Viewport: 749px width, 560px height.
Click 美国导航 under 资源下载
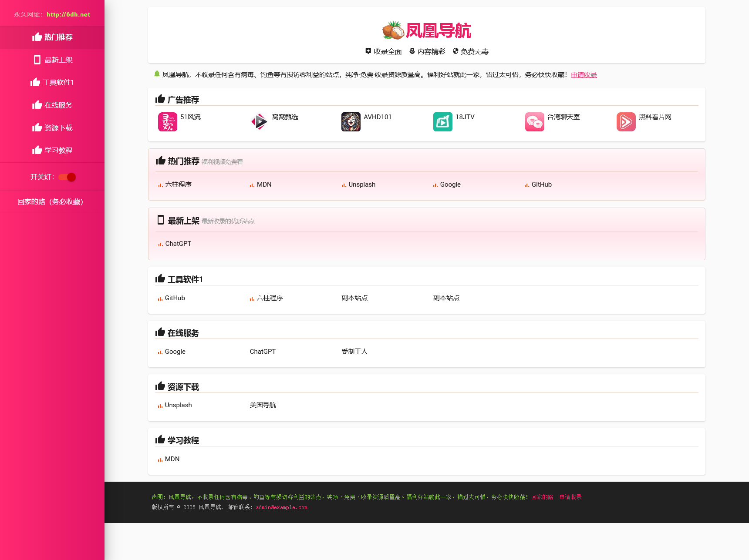(263, 405)
